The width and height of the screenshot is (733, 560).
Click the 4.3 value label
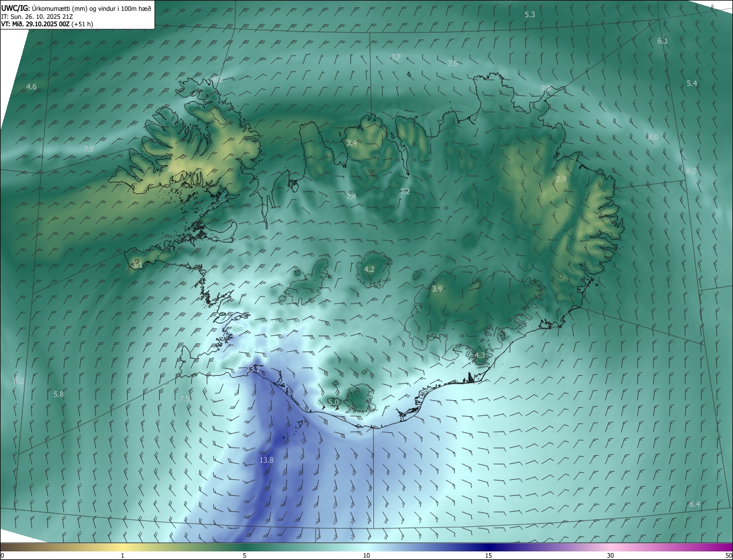click(x=480, y=356)
